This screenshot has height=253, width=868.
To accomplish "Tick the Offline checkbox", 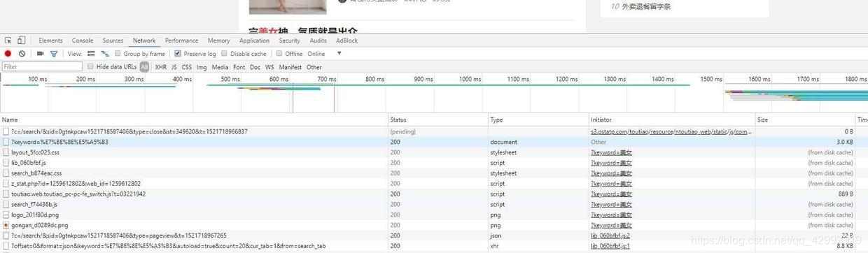I will pyautogui.click(x=279, y=54).
